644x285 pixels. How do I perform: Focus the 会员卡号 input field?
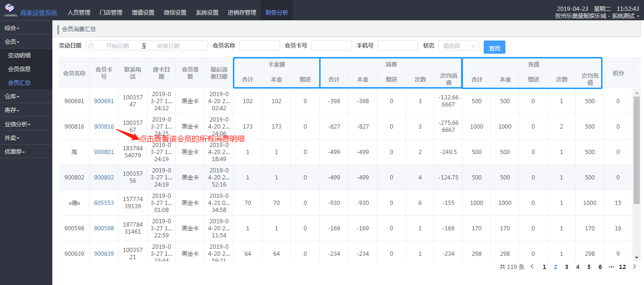click(x=331, y=46)
